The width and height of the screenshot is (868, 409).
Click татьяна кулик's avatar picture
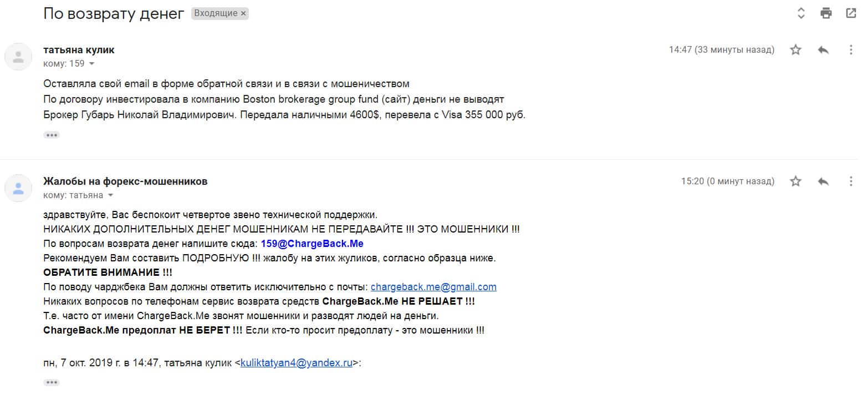tap(18, 57)
